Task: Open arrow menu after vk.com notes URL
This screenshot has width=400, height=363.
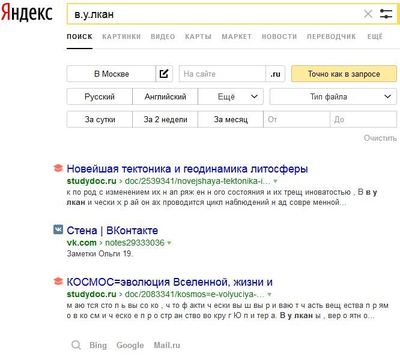Action: pyautogui.click(x=169, y=243)
